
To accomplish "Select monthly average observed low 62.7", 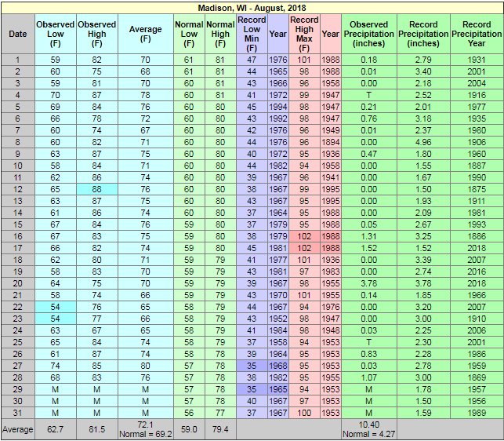I will (56, 429).
